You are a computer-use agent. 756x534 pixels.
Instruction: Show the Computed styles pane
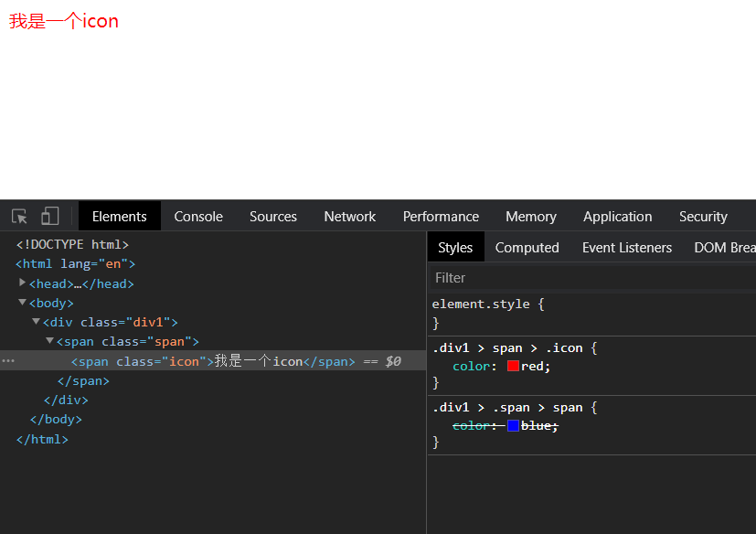point(527,248)
